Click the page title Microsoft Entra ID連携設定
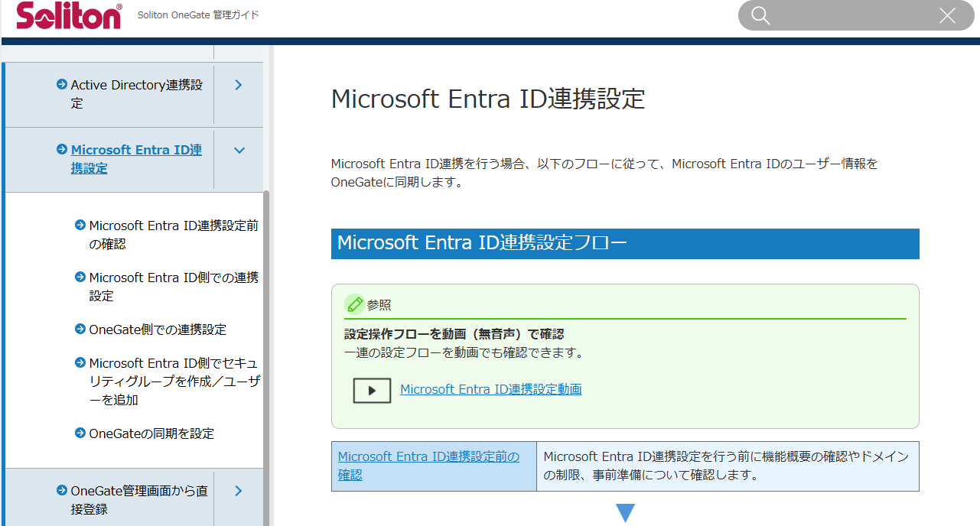 [x=488, y=99]
